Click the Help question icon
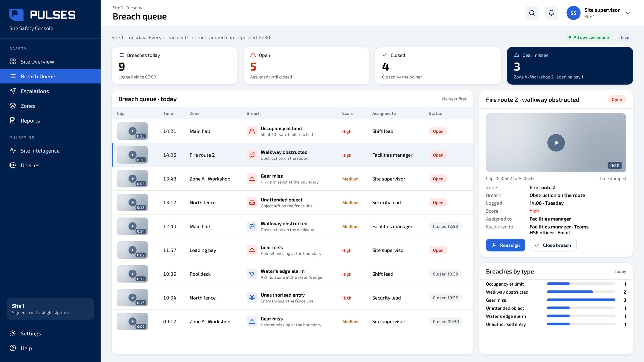Viewport: 644px width, 362px height. 13,348
